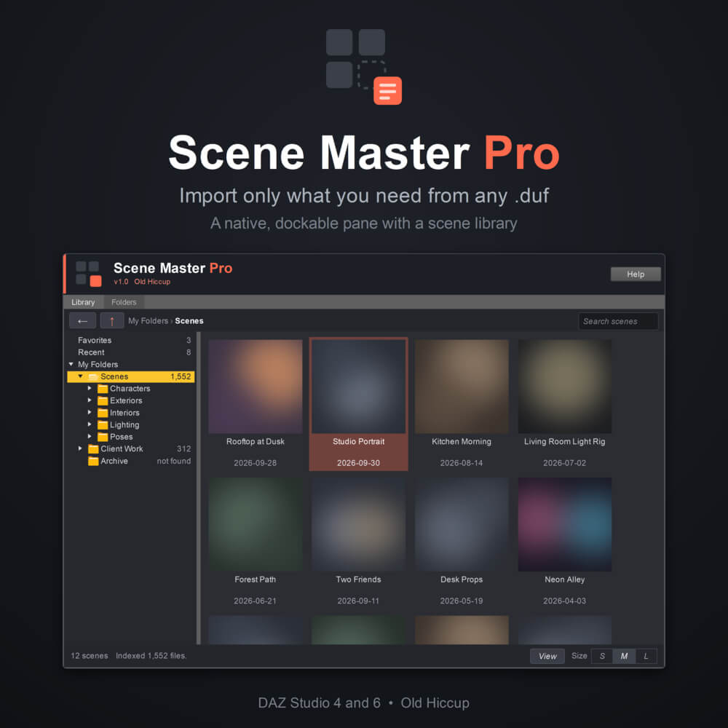Image resolution: width=728 pixels, height=728 pixels.
Task: Collapse the My Folders tree node
Action: (x=71, y=365)
